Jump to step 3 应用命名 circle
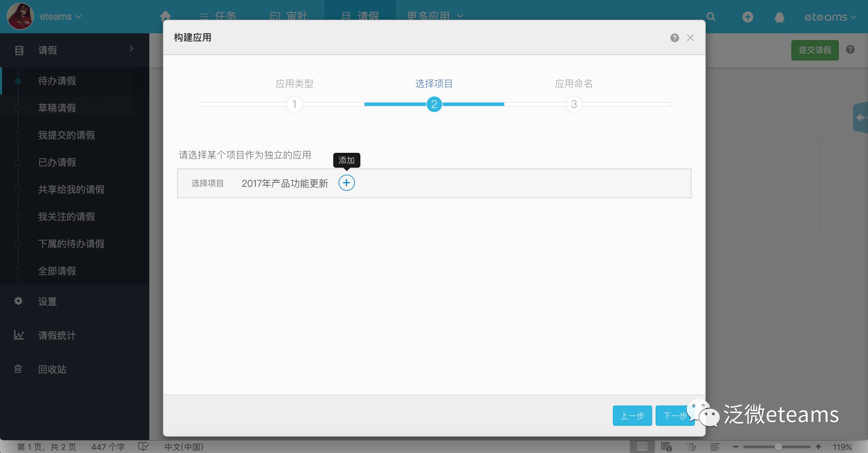868x453 pixels. (x=574, y=104)
